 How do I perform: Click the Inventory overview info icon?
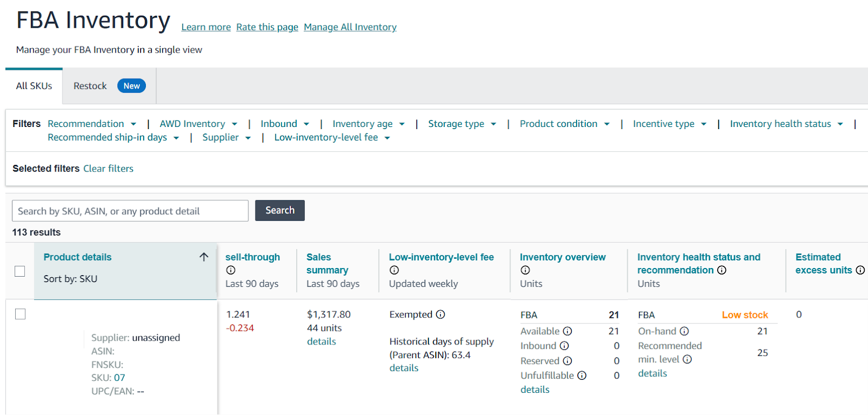[525, 270]
